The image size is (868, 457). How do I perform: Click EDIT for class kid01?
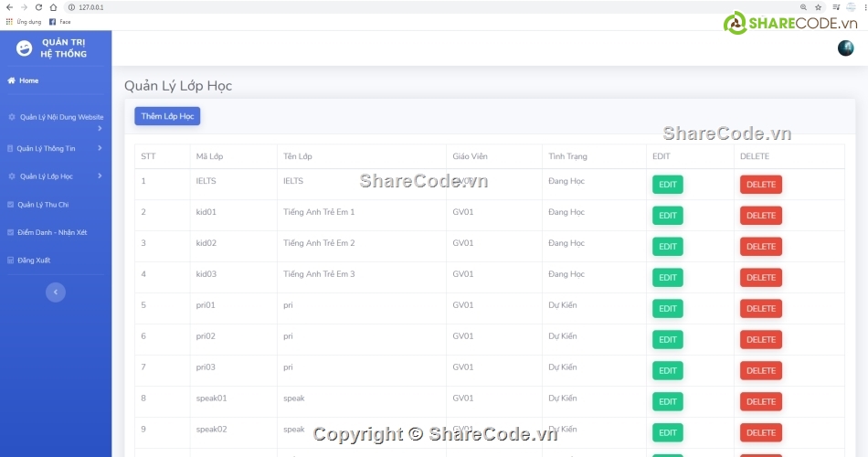[668, 216]
